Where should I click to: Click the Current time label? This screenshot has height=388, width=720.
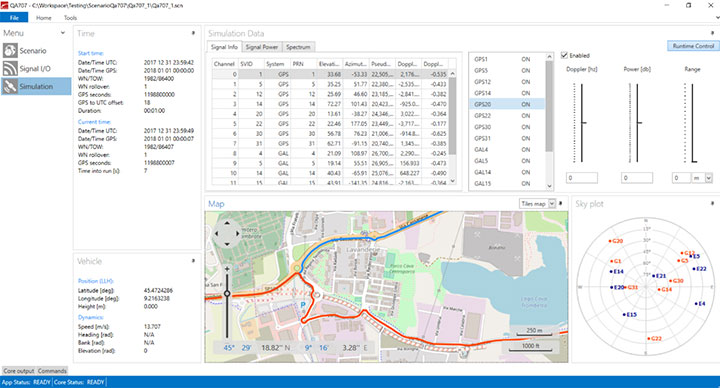point(94,122)
